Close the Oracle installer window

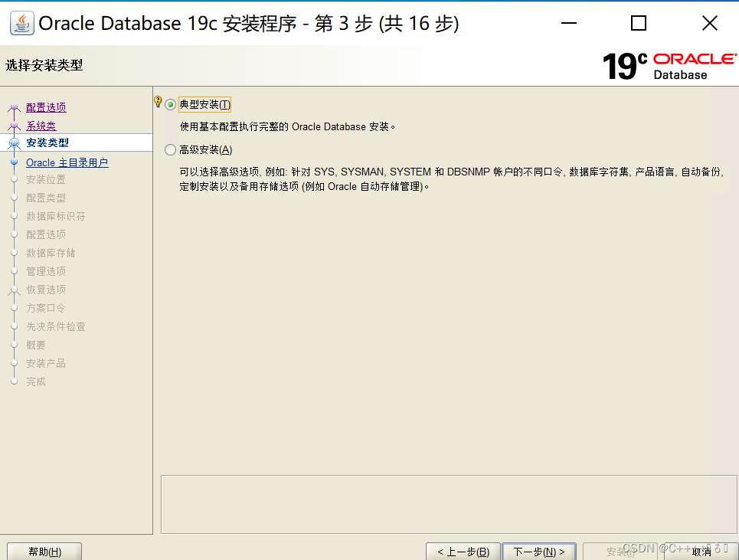pyautogui.click(x=709, y=23)
